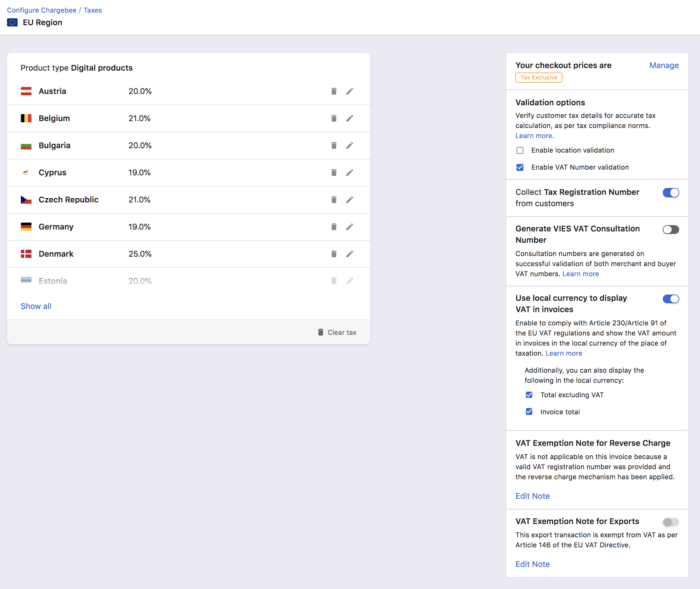Click the Germany flag icon
The height and width of the screenshot is (589, 700).
click(x=26, y=227)
